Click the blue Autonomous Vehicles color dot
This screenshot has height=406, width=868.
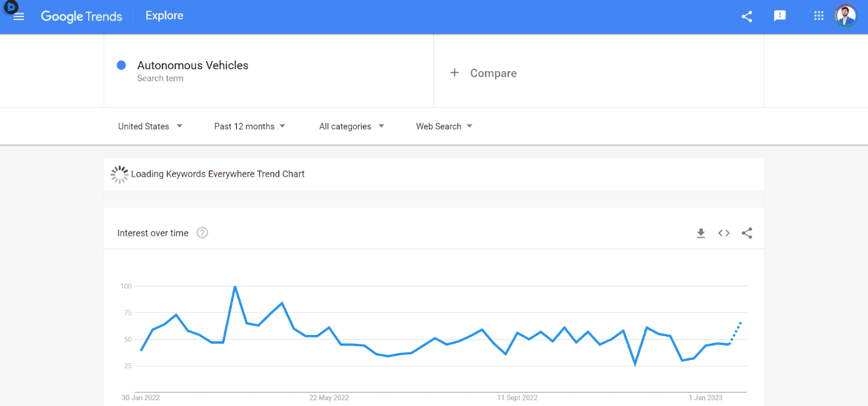(122, 65)
